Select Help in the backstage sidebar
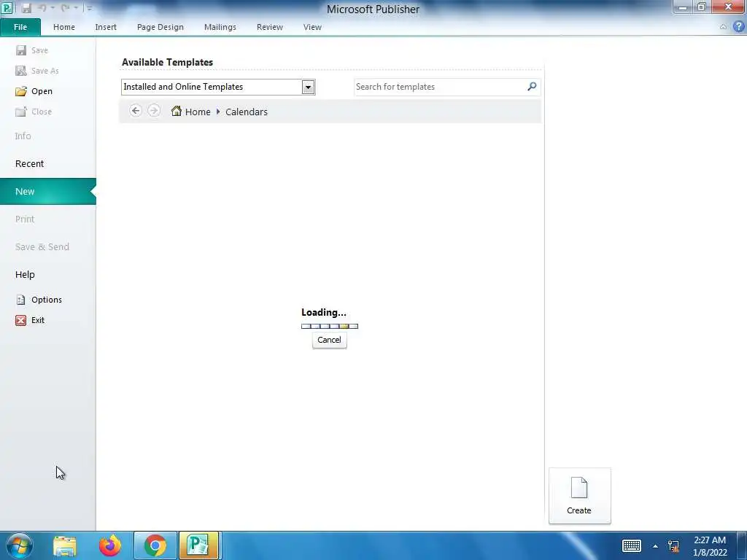 (x=25, y=274)
